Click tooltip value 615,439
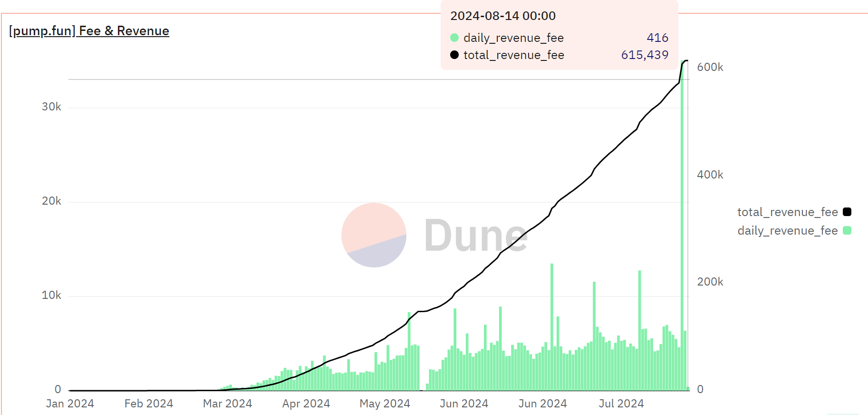Screen dimensions: 868x415 [645, 55]
